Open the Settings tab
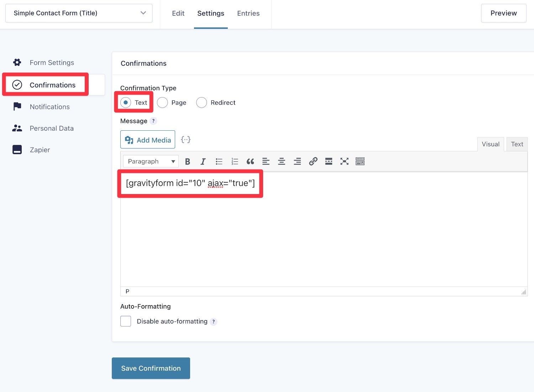The height and width of the screenshot is (392, 534). pos(211,14)
